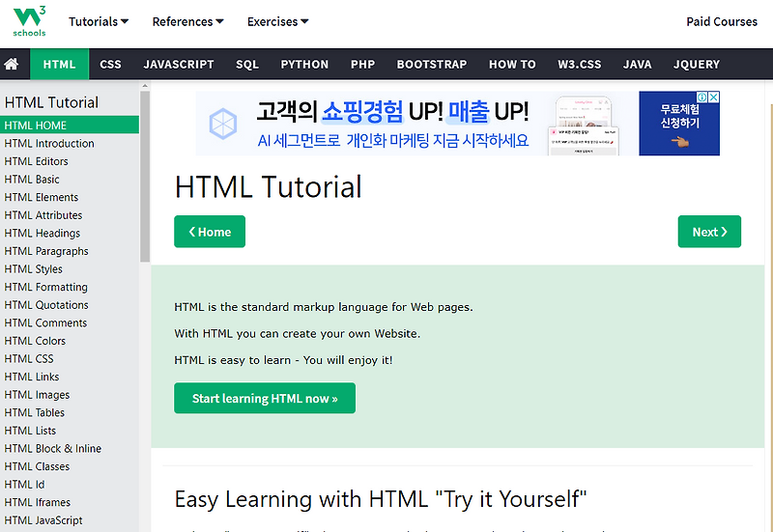
Task: Open the PHP tab
Action: (x=363, y=64)
